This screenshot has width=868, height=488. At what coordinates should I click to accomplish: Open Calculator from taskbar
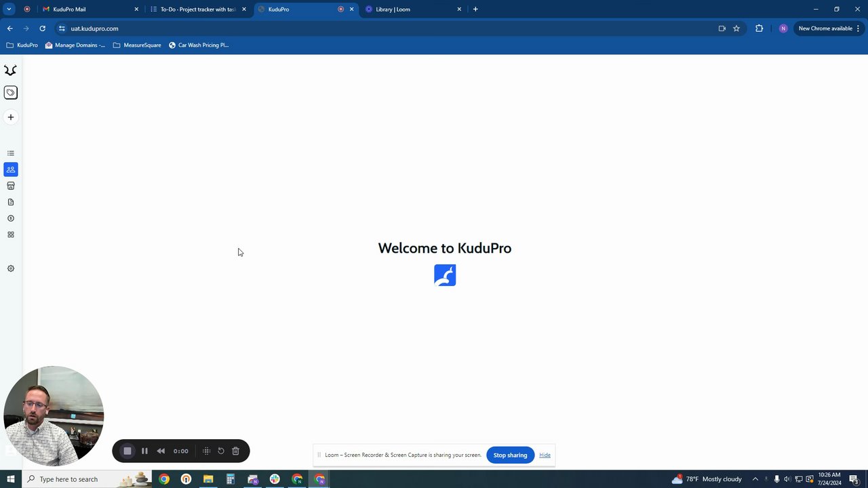click(231, 479)
